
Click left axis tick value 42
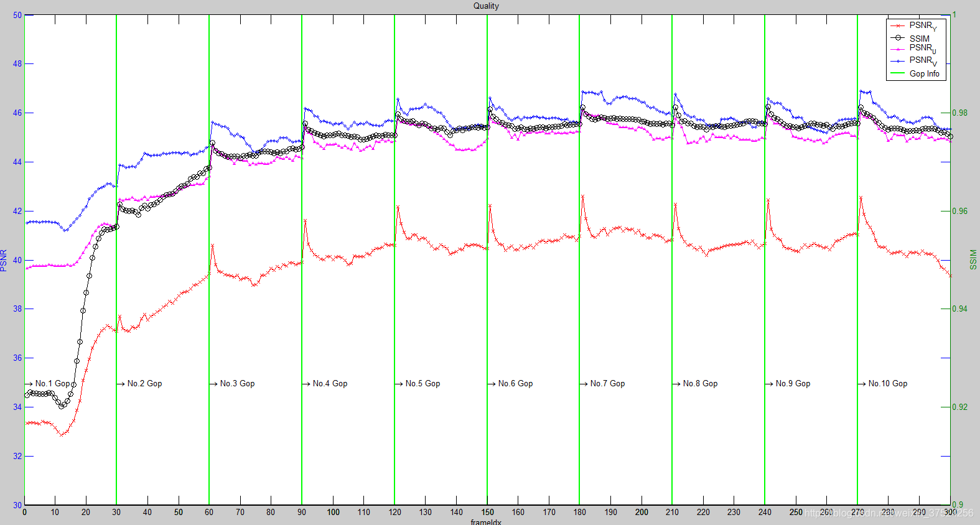[x=17, y=211]
